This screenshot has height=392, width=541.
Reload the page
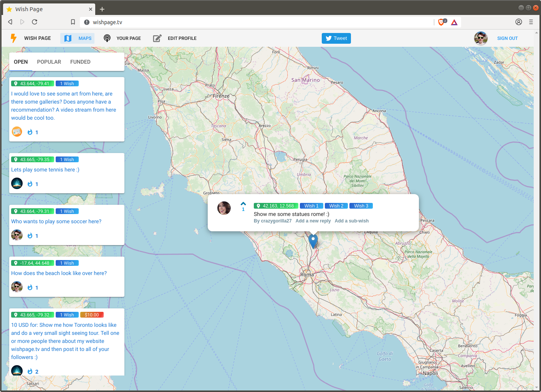coord(35,22)
